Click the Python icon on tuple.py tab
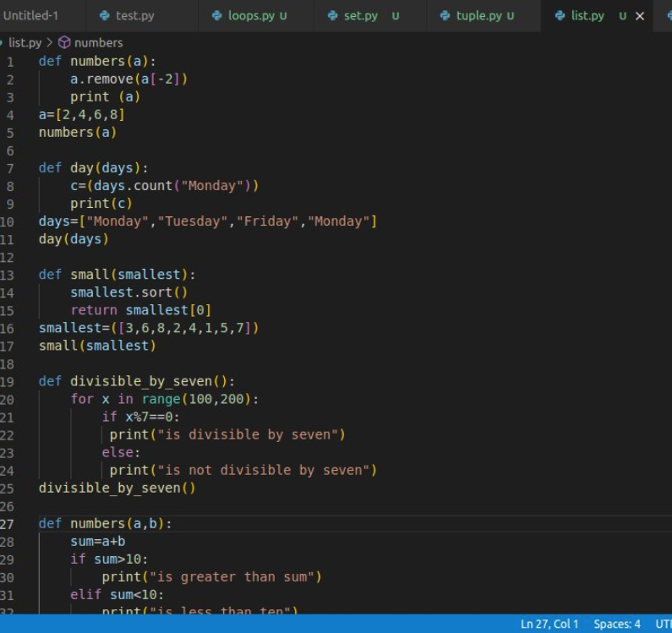Screen dimensions: 672x633 [445, 16]
